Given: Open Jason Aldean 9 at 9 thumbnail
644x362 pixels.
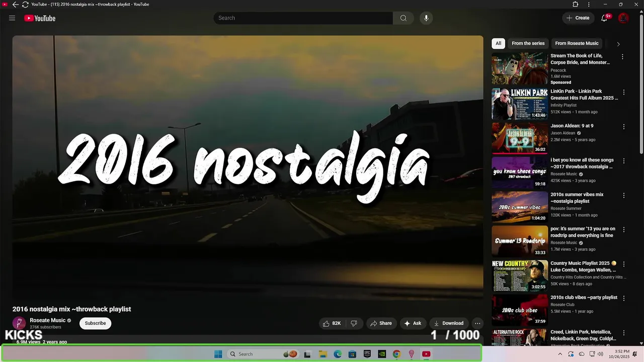Looking at the screenshot, I should coord(520,138).
